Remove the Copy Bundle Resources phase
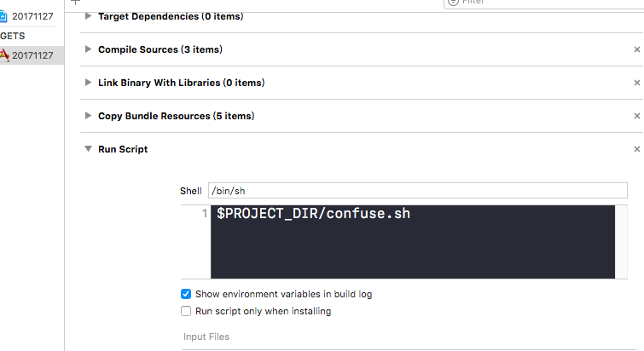644x351 pixels. (637, 116)
